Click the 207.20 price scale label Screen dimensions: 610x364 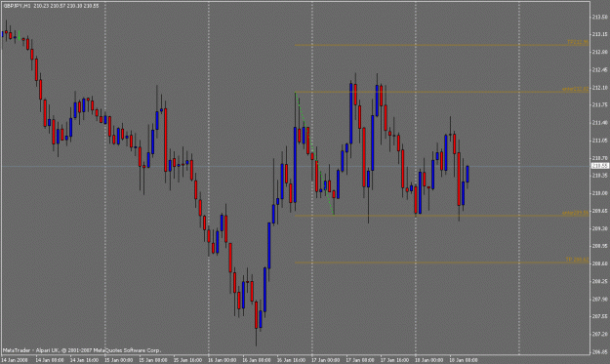(600, 334)
